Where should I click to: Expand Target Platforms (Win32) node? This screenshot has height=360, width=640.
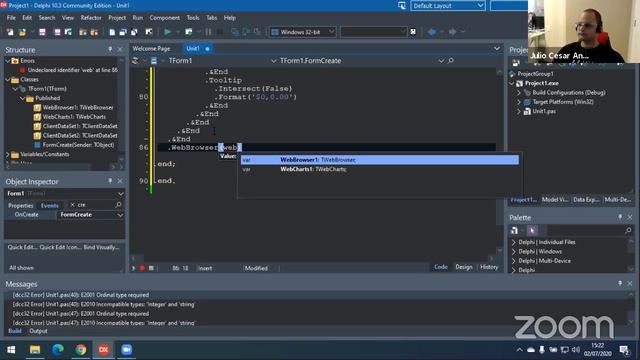[x=519, y=102]
